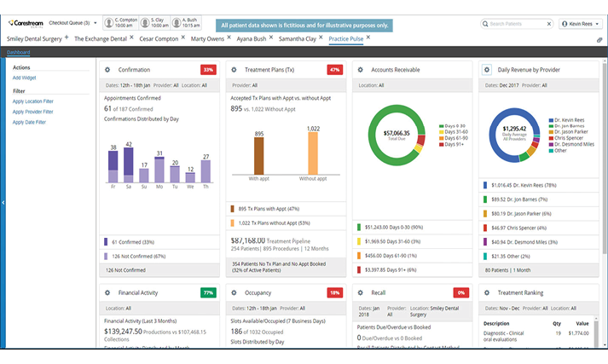The height and width of the screenshot is (364, 608).
Task: Switch to the Samantha Clay tab
Action: pos(301,39)
